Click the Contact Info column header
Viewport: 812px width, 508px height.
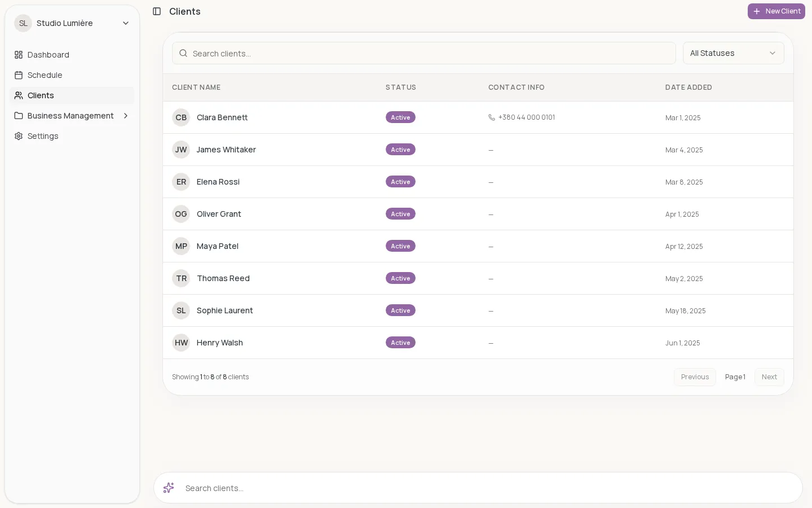tap(517, 87)
